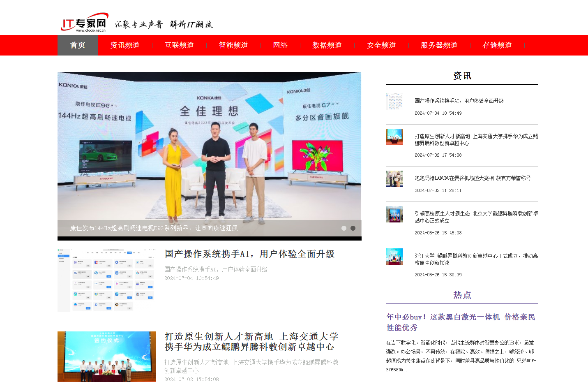Open sidebar link 上海交通大学携手华为成立鲲鹏昇腾

click(476, 140)
